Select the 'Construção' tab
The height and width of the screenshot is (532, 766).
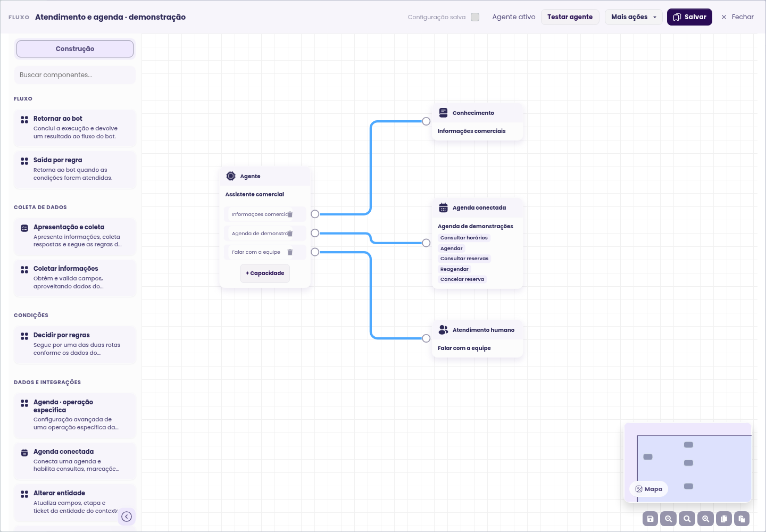75,49
